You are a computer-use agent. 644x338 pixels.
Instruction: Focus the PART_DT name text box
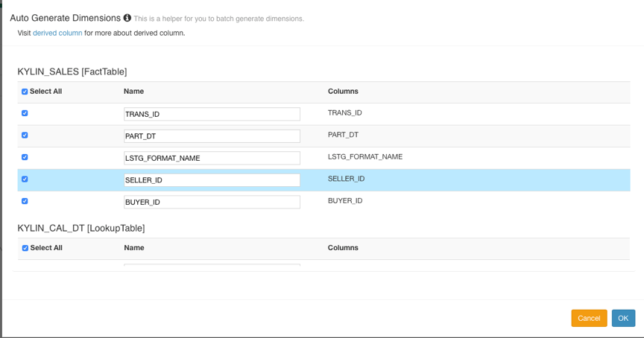coord(212,136)
